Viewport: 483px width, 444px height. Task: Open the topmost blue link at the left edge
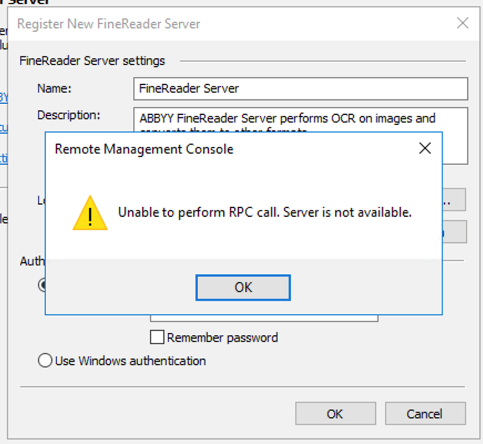pos(4,97)
